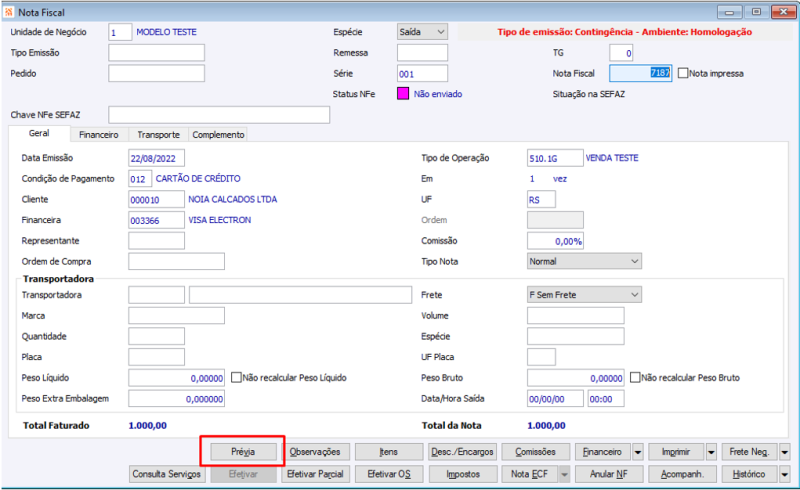800x490 pixels.
Task: Click the bottom Financeiro button
Action: [x=603, y=452]
